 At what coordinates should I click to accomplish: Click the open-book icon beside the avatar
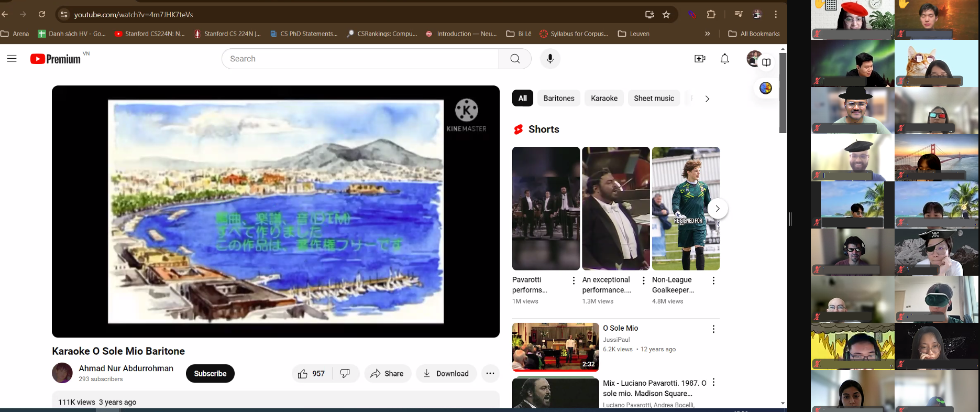click(766, 62)
